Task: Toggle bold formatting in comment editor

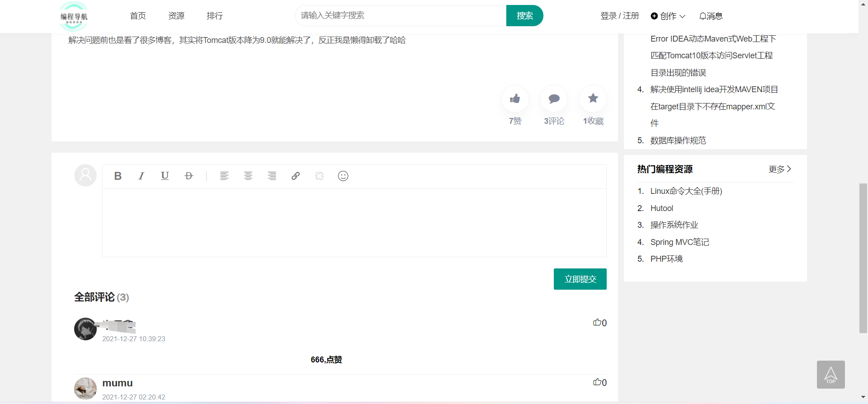Action: pyautogui.click(x=118, y=176)
